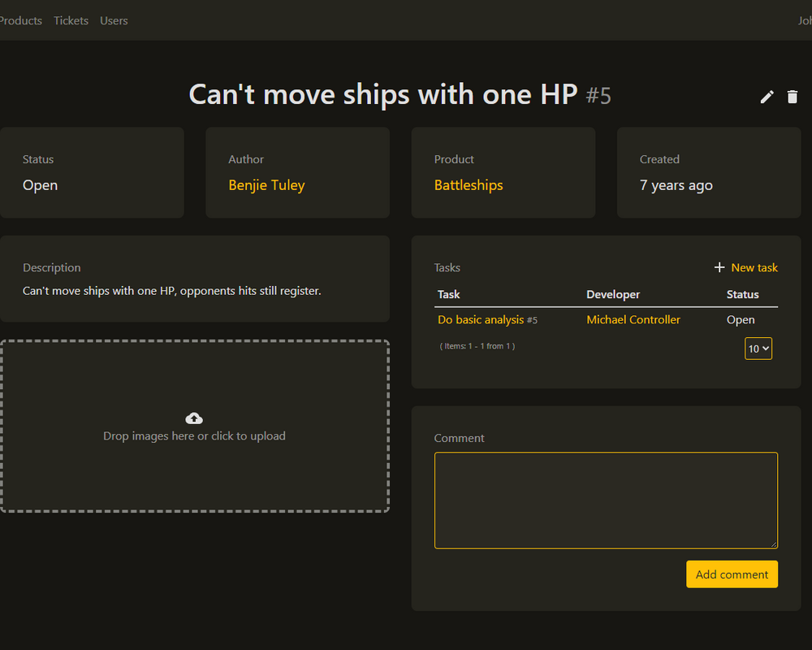This screenshot has width=812, height=650.
Task: Click the Status column header in Tasks
Action: tap(743, 294)
